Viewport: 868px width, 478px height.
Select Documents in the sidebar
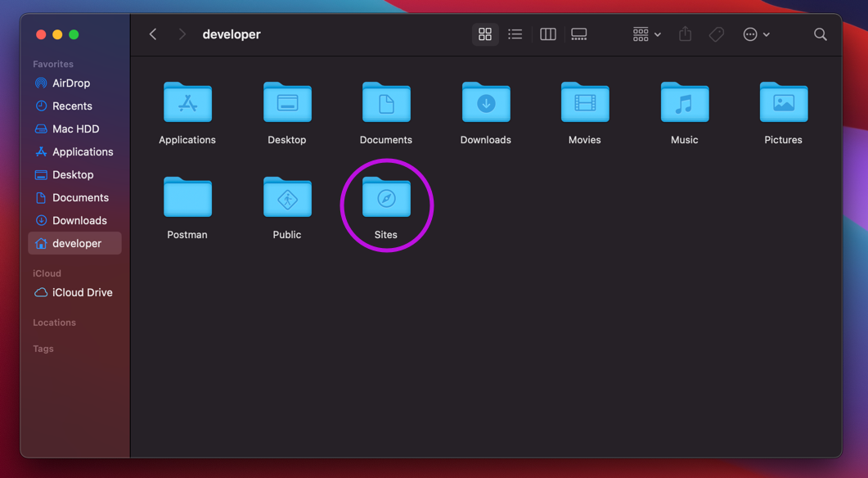tap(74, 198)
